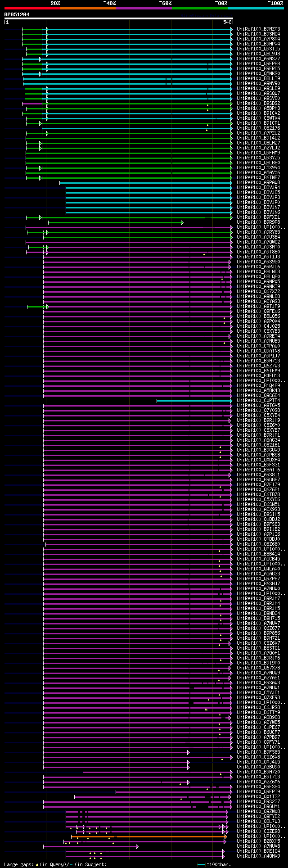Open the UniRef100_B9MZ03 hit
The width and height of the screenshot is (288, 868).
[258, 29]
